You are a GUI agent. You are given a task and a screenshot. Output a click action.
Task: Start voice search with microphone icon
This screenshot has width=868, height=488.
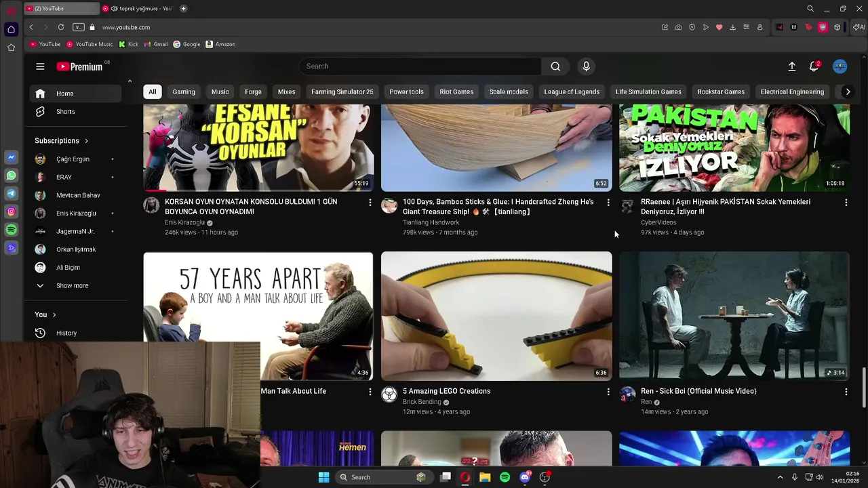click(587, 66)
